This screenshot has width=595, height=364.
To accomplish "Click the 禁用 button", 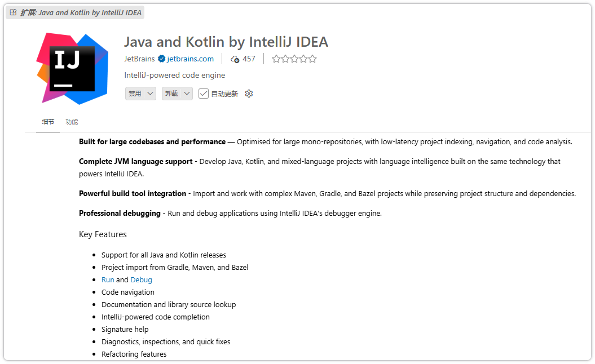I will tap(135, 94).
